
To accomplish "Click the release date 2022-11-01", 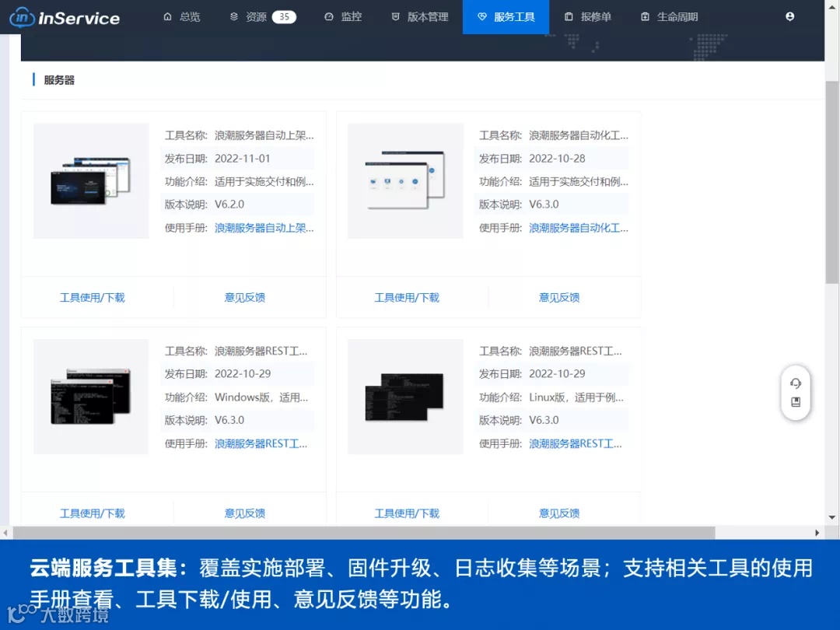I will (x=242, y=159).
